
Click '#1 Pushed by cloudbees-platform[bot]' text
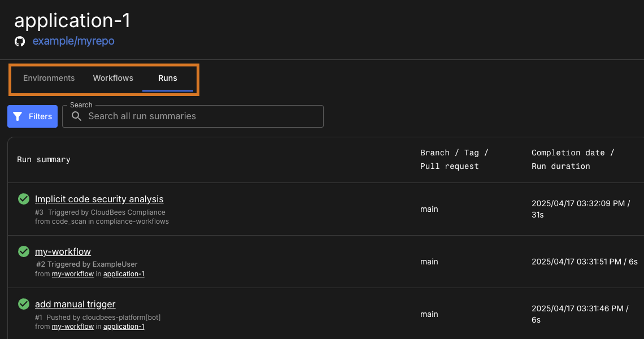(x=98, y=317)
